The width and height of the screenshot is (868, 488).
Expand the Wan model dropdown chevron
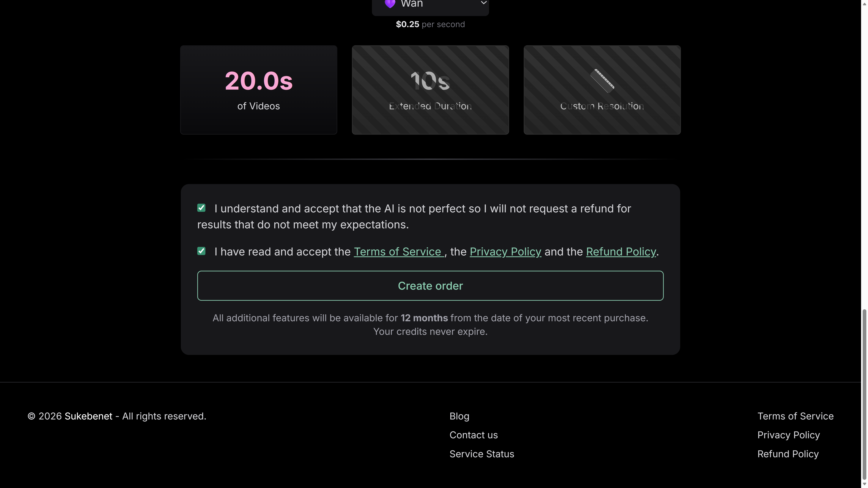click(x=484, y=3)
